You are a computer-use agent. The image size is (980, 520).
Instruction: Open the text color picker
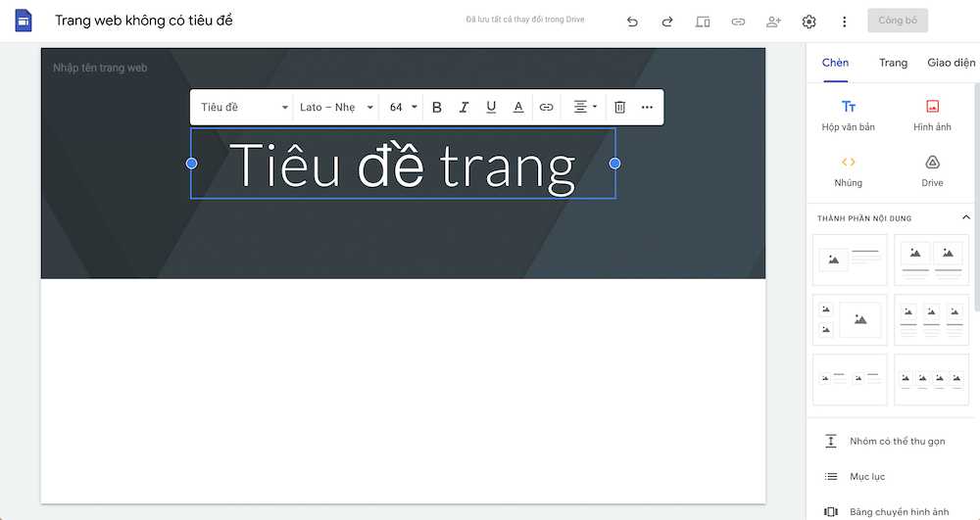coord(518,108)
